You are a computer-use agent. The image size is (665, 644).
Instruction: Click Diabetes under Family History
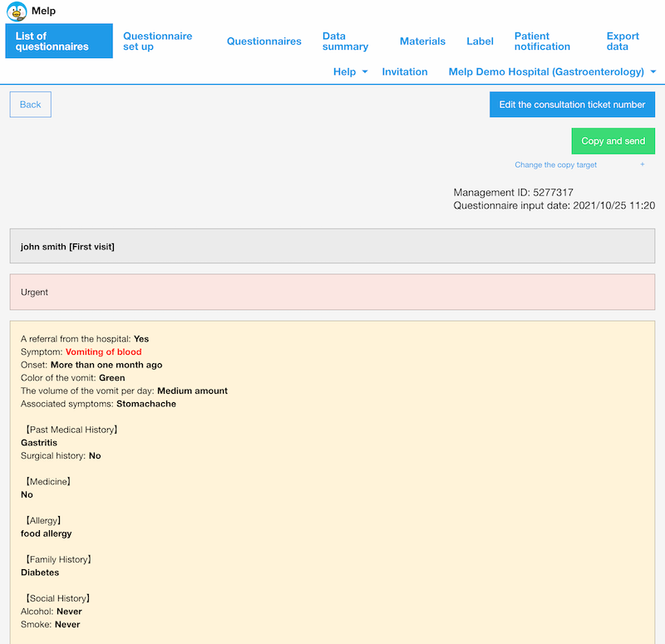(x=40, y=573)
